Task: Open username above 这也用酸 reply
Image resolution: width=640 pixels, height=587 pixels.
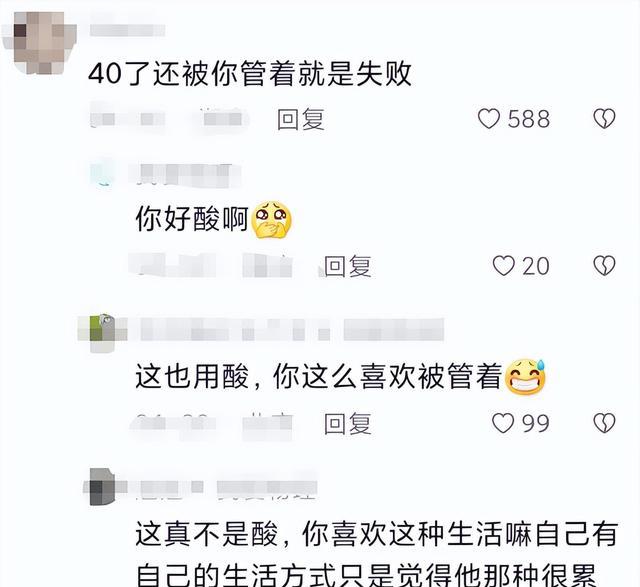Action: (292, 330)
